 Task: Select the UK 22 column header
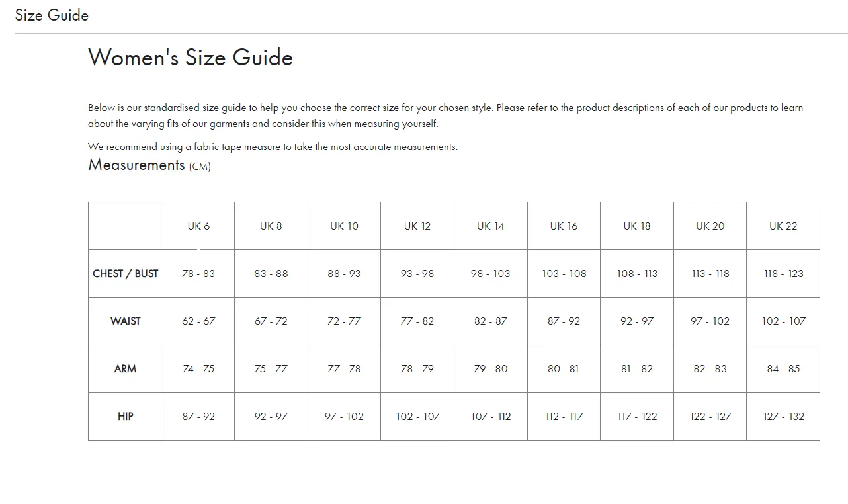783,226
